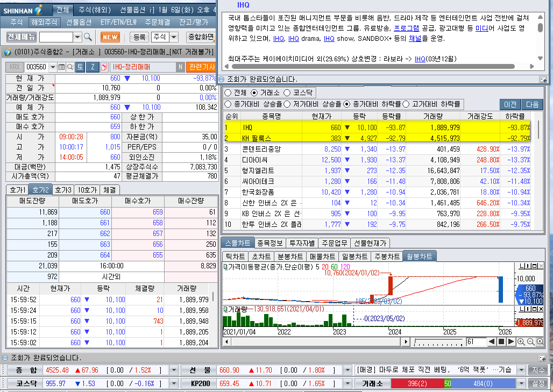This screenshot has width=553, height=392.
Task: Switch to the 10호가 tab
Action: point(87,190)
